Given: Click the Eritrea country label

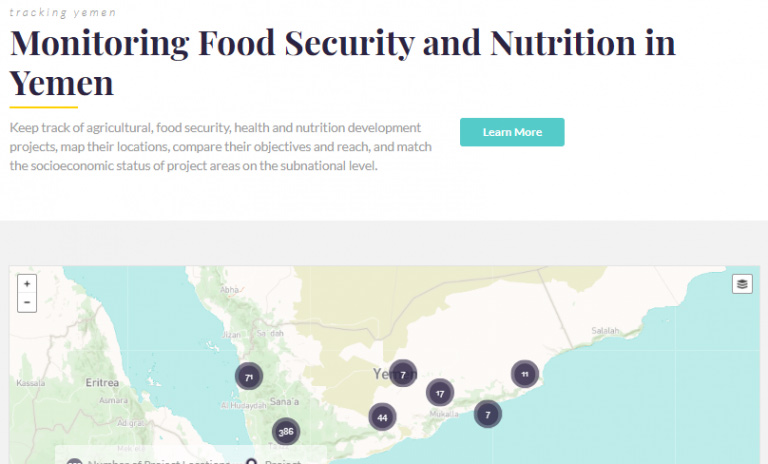Looking at the screenshot, I should [x=102, y=382].
